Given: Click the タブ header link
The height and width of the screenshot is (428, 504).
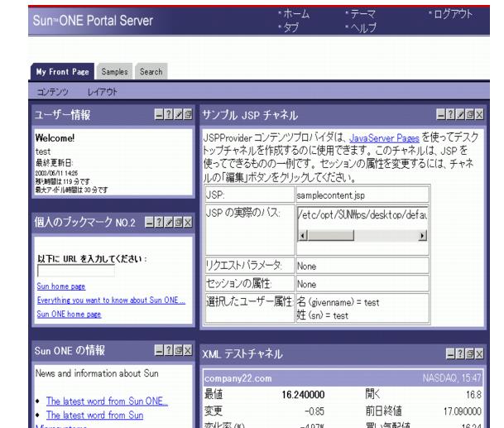Looking at the screenshot, I should 290,27.
